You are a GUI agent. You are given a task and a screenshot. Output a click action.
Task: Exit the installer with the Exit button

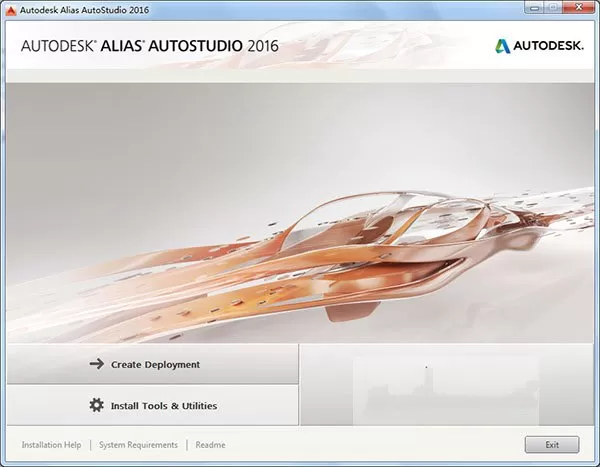coord(552,444)
